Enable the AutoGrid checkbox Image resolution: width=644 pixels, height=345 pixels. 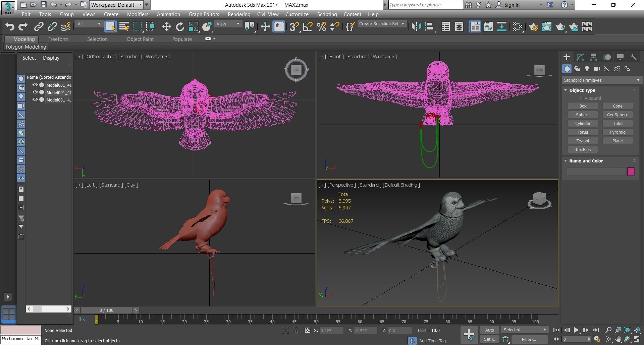(581, 98)
